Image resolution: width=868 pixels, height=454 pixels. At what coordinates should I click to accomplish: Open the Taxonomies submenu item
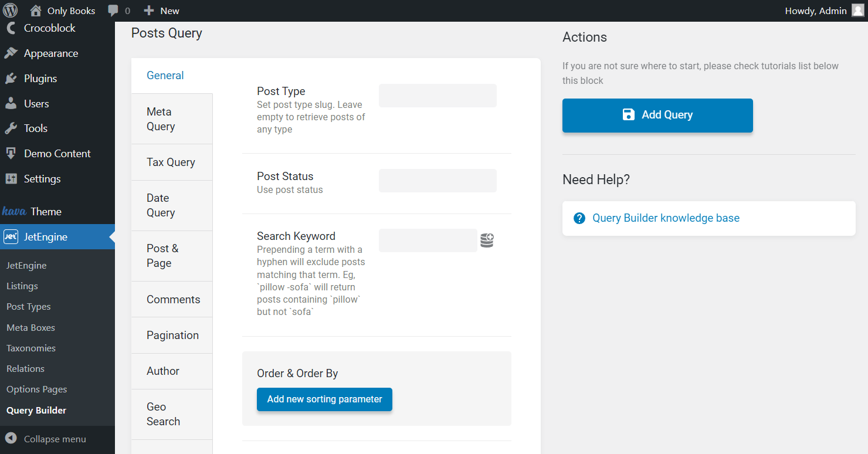click(31, 348)
